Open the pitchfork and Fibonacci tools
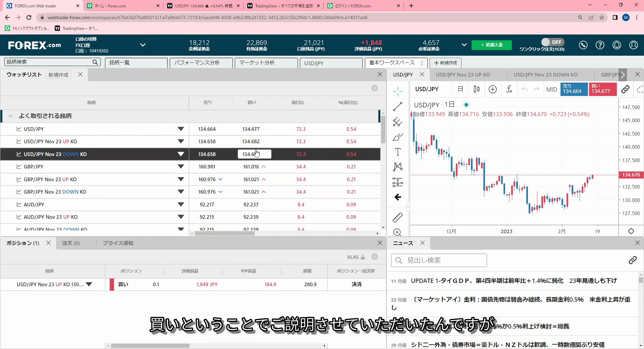Viewport: 644px width, 349px height. click(x=398, y=122)
